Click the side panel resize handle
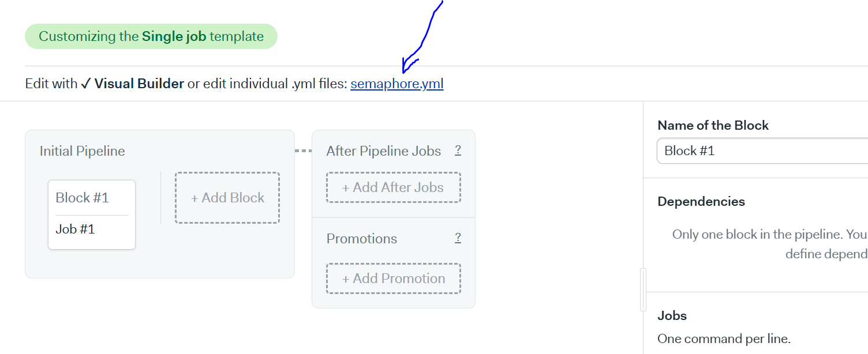 click(x=643, y=289)
